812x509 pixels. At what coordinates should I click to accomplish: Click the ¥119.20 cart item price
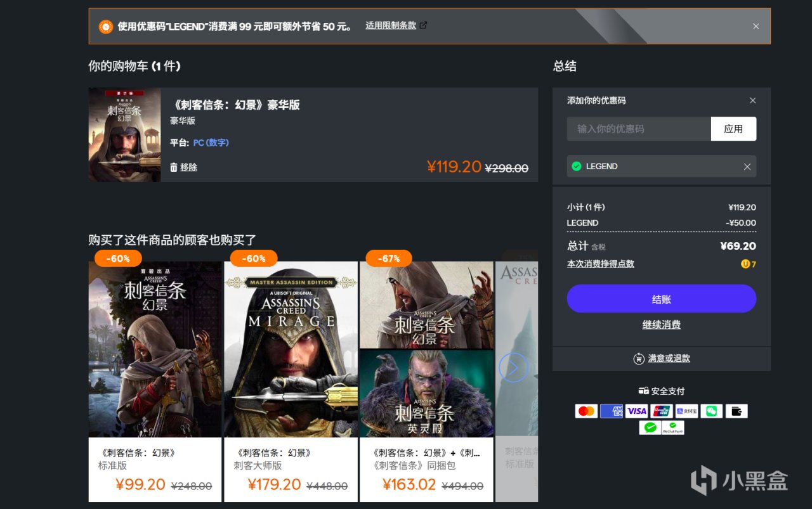[x=454, y=167]
